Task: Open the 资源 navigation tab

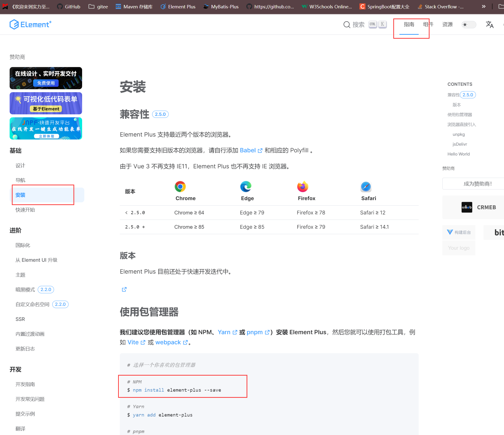Action: (447, 24)
